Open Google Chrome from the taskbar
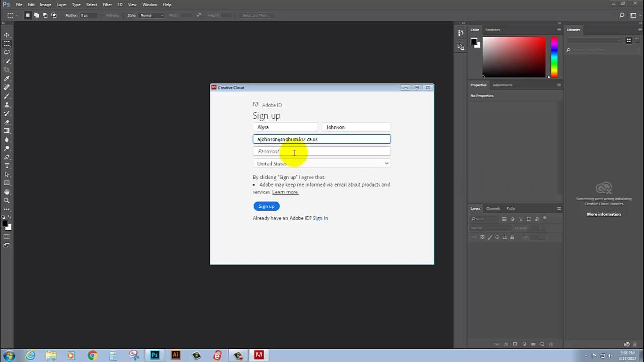The image size is (644, 362). pos(92,355)
